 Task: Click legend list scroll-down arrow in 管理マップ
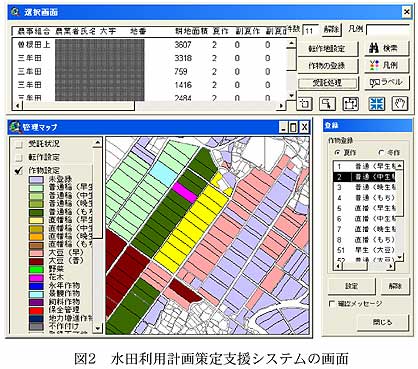point(97,328)
